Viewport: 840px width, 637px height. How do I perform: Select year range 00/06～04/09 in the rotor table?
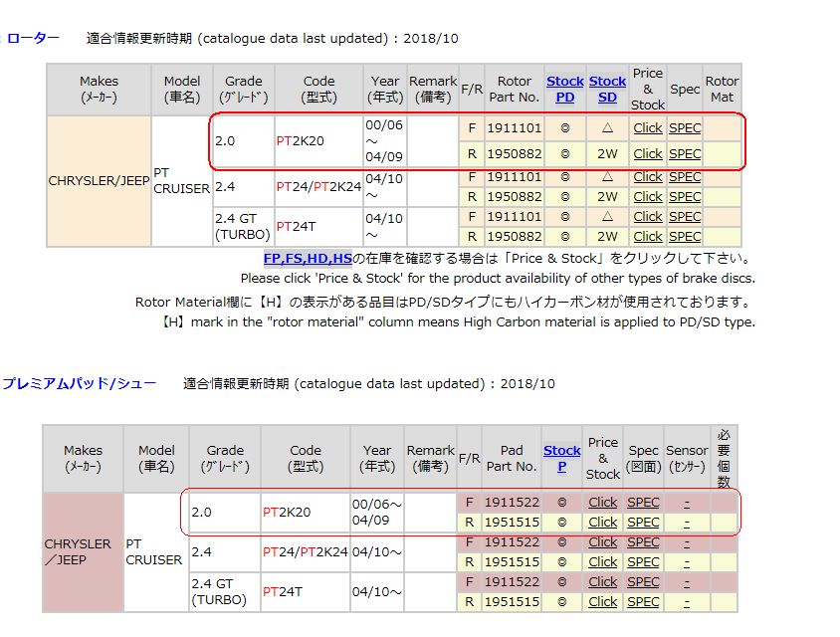[384, 141]
